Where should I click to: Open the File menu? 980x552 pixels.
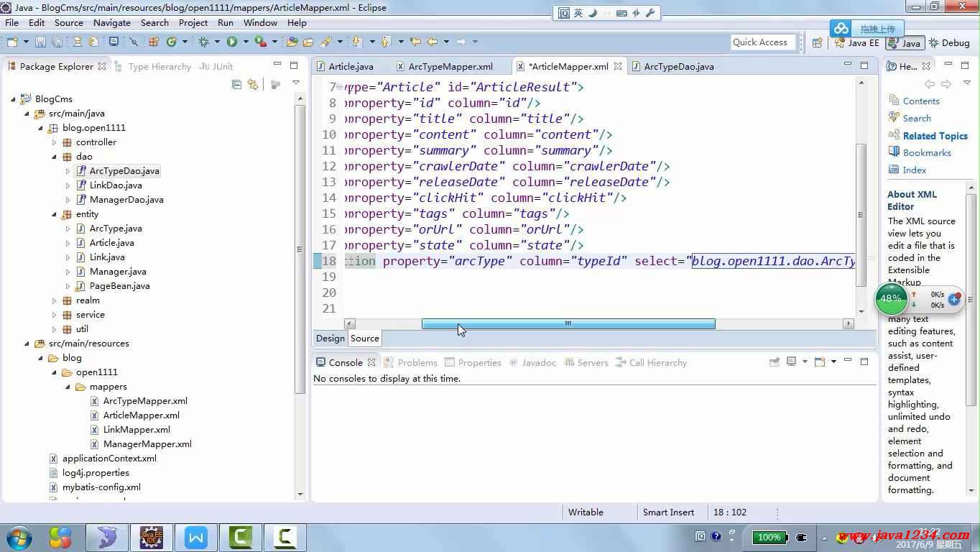(x=12, y=22)
